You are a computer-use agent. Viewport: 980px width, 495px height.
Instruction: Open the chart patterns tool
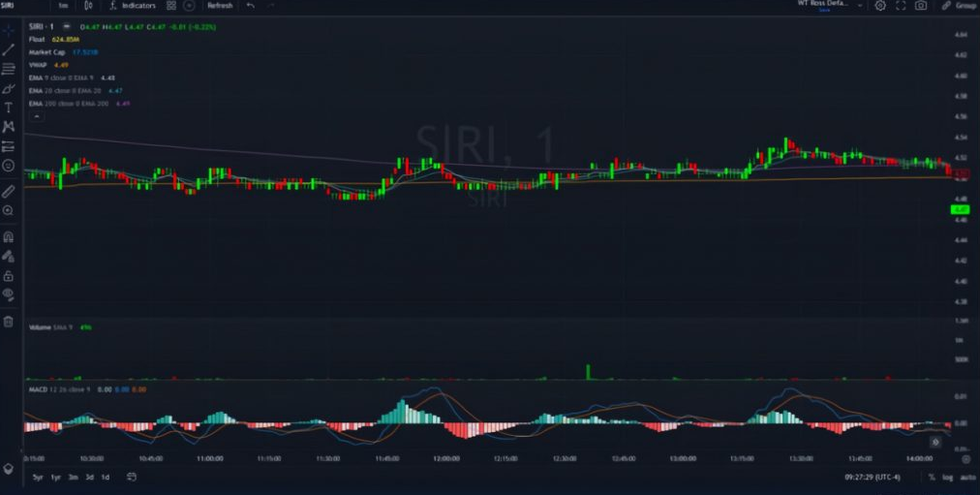[8, 127]
